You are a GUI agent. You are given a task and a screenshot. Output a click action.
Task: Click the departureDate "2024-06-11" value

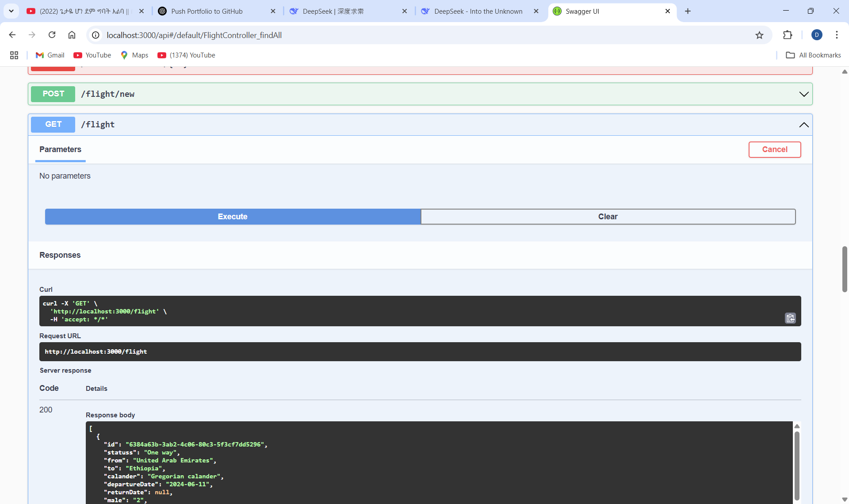187,484
